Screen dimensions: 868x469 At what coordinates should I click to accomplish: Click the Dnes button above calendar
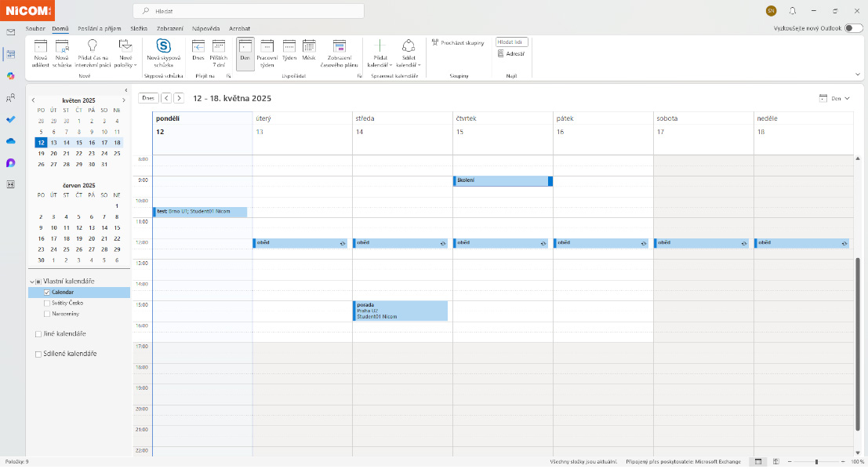[x=148, y=98]
